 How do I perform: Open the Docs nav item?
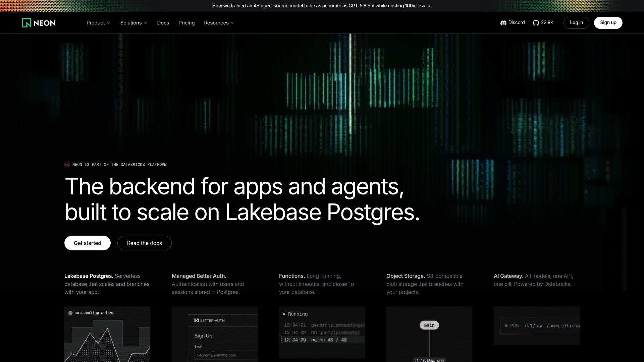pyautogui.click(x=163, y=23)
